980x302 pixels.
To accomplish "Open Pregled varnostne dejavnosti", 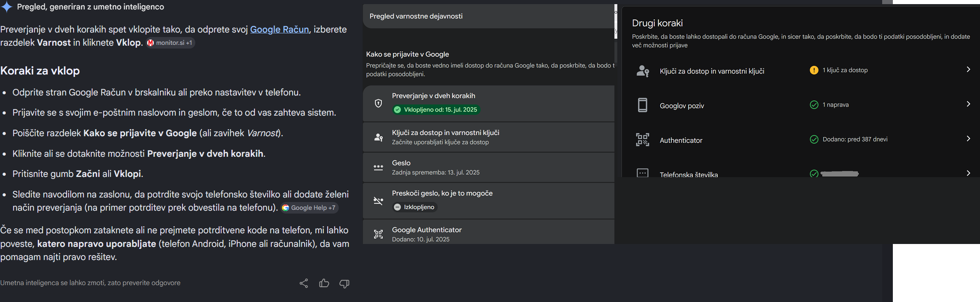I will coord(488,16).
